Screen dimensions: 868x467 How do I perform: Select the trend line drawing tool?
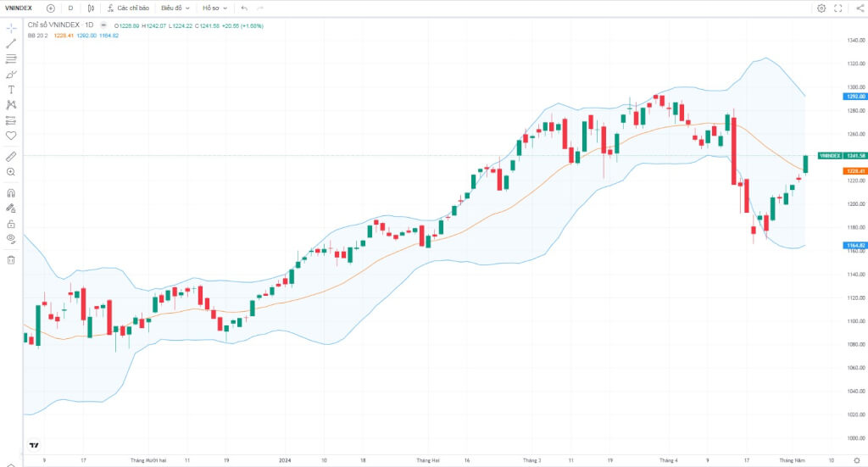[11, 44]
